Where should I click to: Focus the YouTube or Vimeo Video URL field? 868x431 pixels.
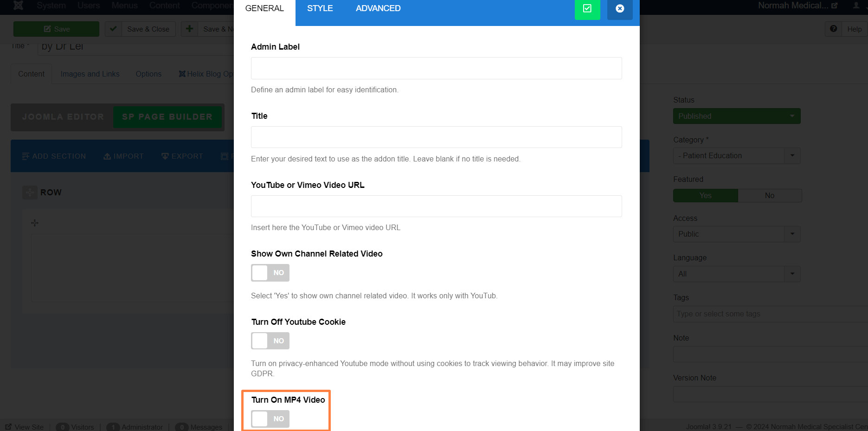tap(436, 206)
